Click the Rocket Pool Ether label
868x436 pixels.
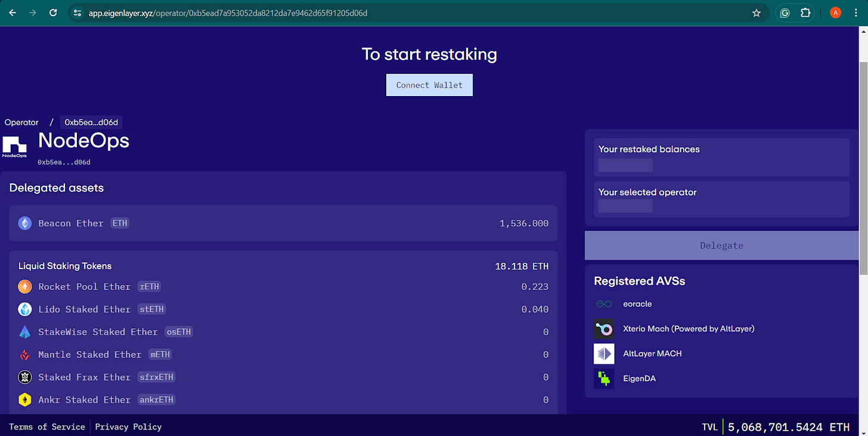pos(84,287)
